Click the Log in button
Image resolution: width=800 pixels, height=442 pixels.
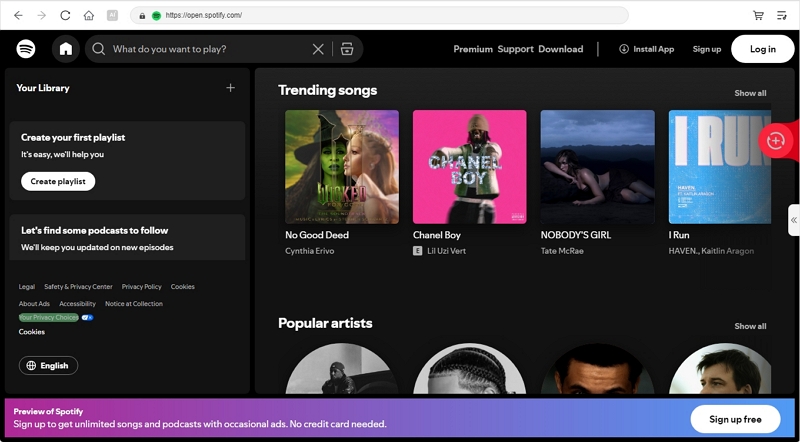[x=762, y=49]
